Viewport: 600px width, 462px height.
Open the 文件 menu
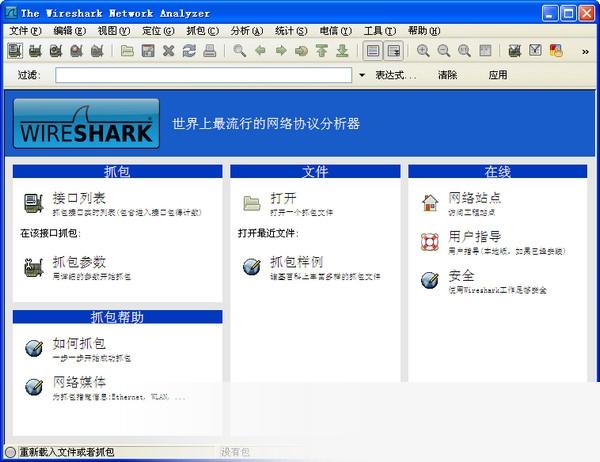point(25,31)
